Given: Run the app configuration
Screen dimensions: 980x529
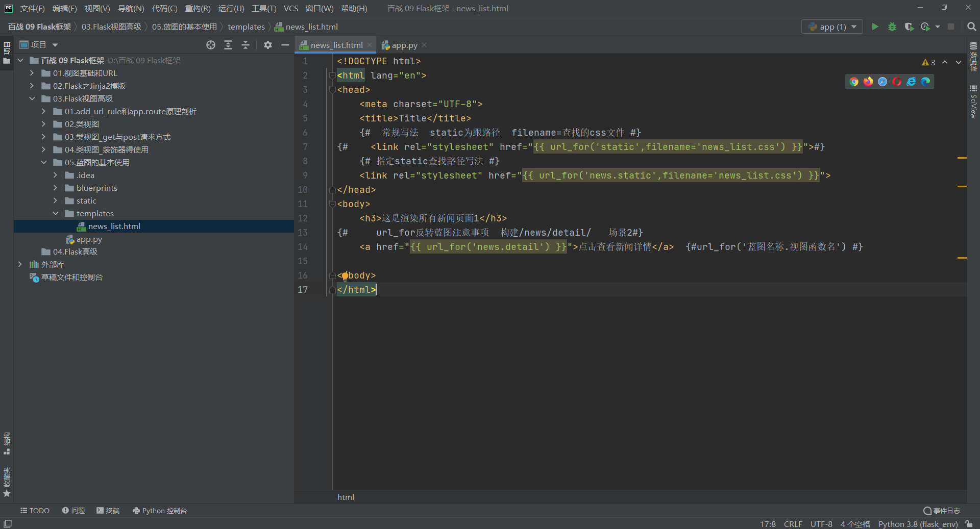Looking at the screenshot, I should point(875,27).
